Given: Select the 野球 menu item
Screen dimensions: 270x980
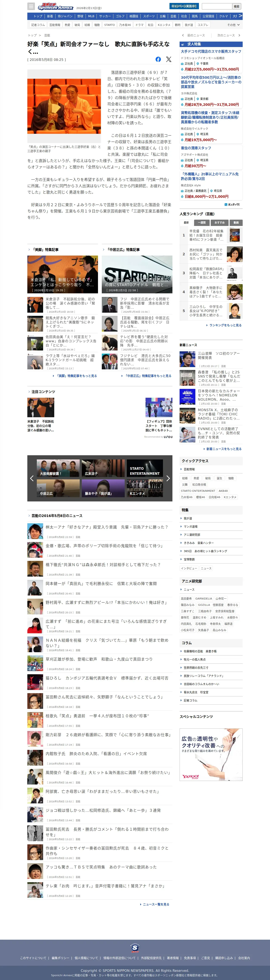Looking at the screenshot, I should (80, 16).
